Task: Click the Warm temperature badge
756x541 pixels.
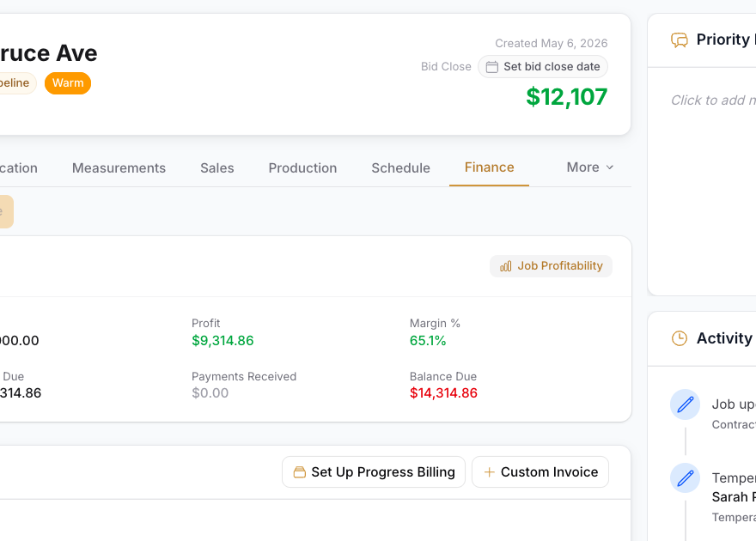Action: click(x=68, y=82)
